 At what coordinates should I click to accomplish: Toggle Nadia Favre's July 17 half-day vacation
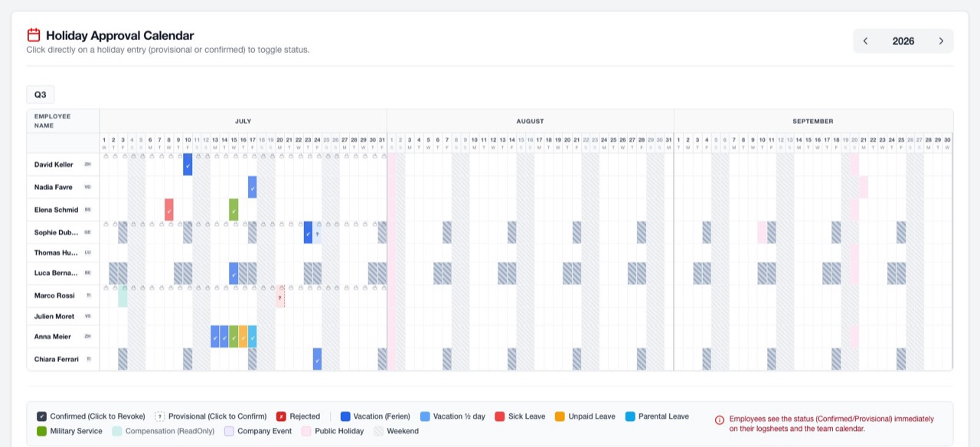[252, 187]
